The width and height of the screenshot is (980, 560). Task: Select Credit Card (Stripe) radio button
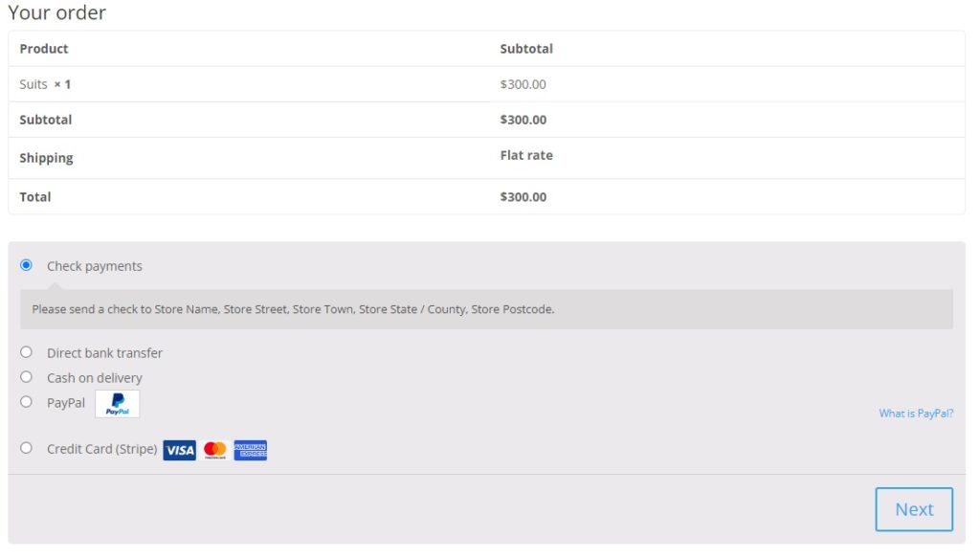click(x=26, y=448)
